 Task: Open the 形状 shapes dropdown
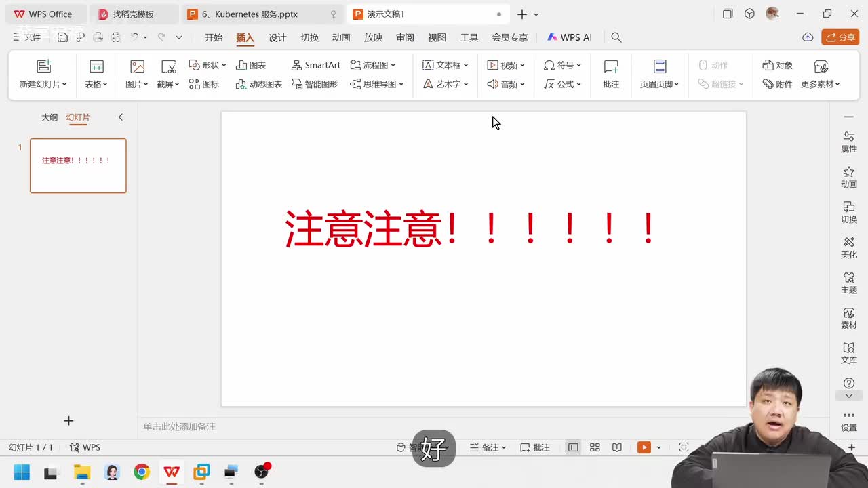(x=207, y=65)
